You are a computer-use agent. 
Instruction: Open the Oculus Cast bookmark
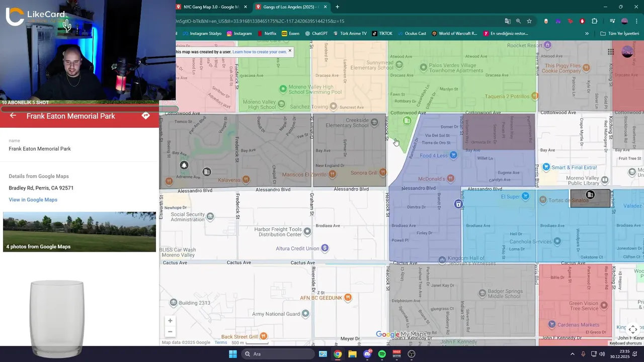[x=411, y=34]
